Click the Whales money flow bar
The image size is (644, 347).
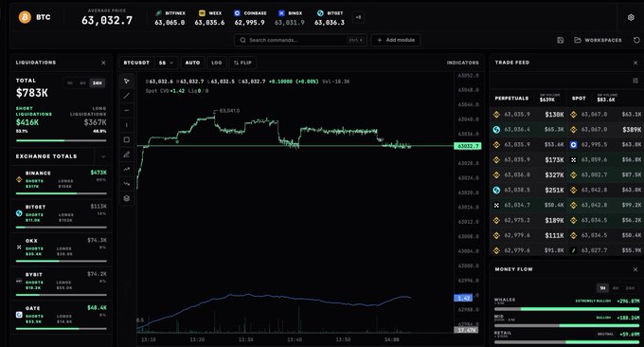[566, 309]
